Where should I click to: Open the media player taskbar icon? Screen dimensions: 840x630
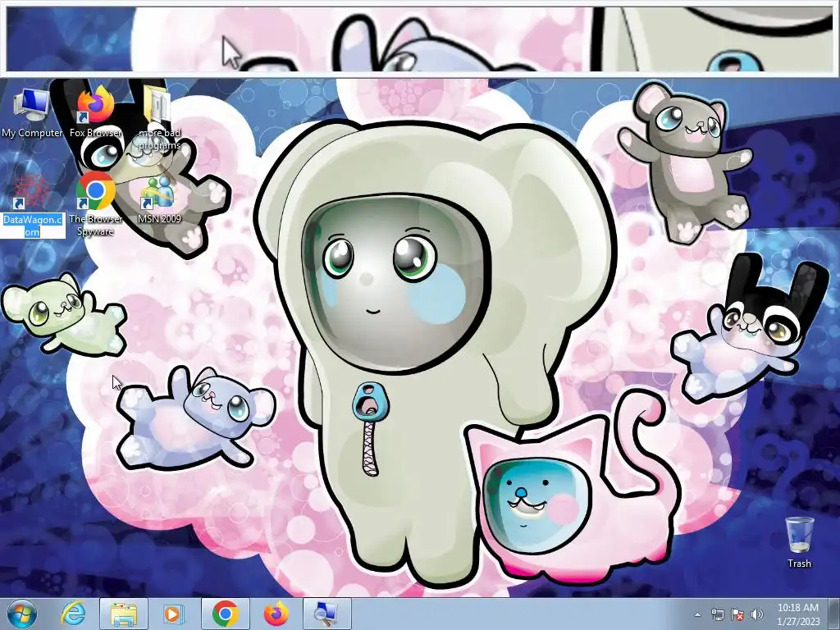(174, 614)
